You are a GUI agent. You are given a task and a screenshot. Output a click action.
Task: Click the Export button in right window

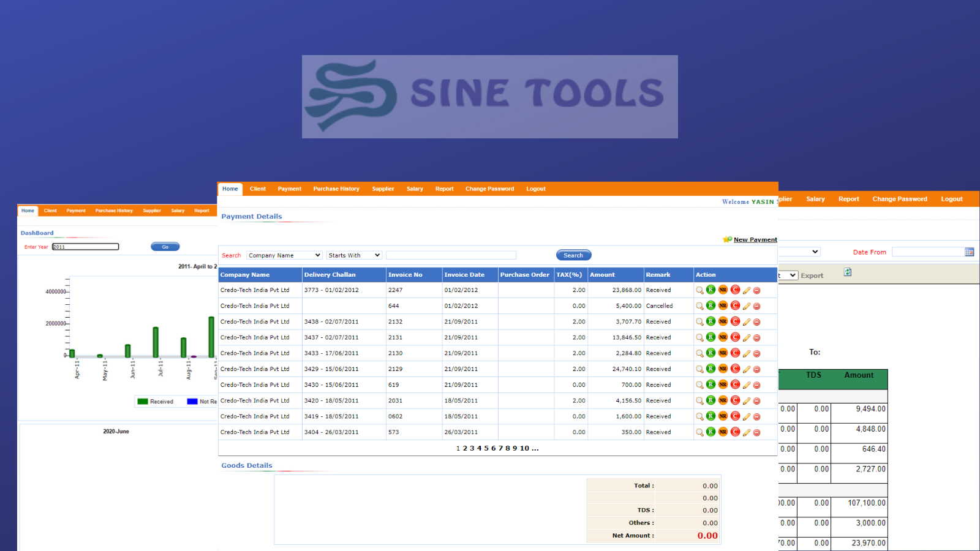click(812, 275)
